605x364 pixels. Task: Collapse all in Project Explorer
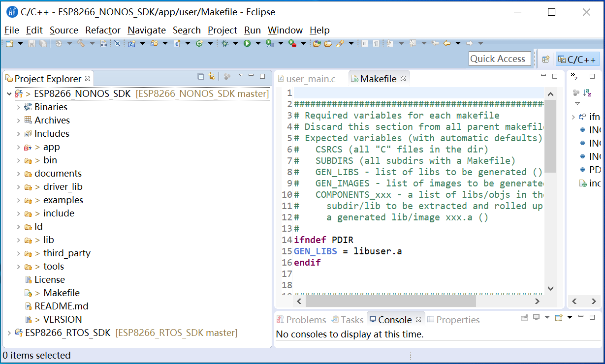(200, 76)
